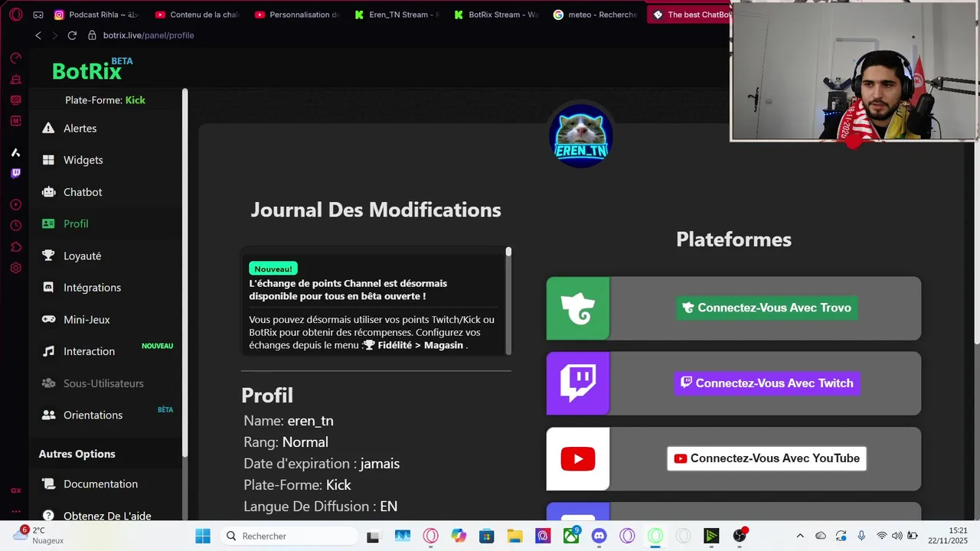This screenshot has width=980, height=551.
Task: Click the white YouTube logo tile
Action: click(578, 458)
